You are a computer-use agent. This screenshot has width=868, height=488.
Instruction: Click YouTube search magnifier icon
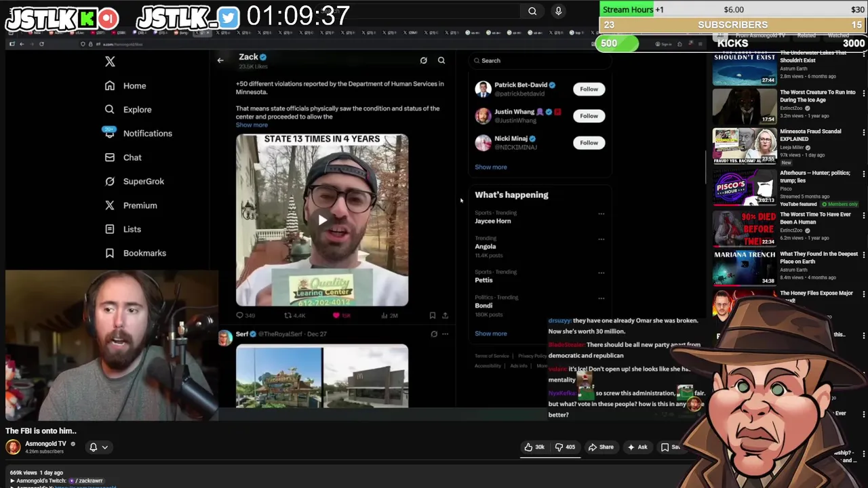(x=532, y=11)
